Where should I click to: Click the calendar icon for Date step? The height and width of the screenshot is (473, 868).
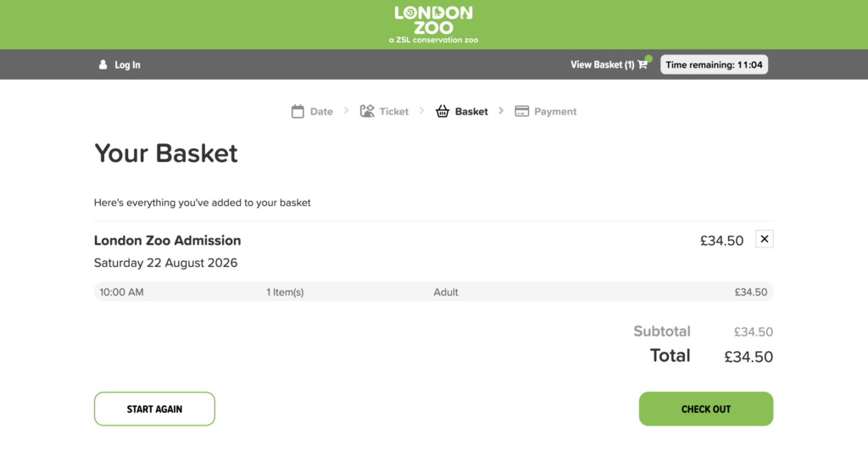point(298,111)
